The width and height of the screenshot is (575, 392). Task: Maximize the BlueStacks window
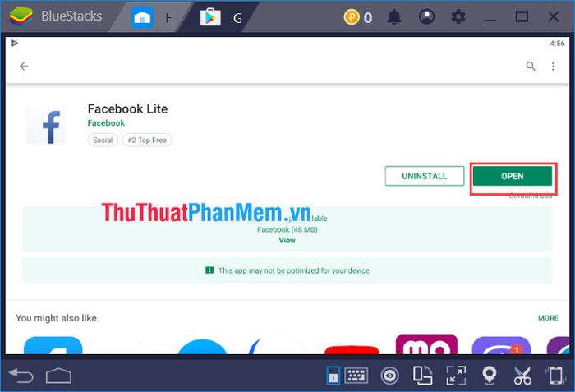click(522, 17)
